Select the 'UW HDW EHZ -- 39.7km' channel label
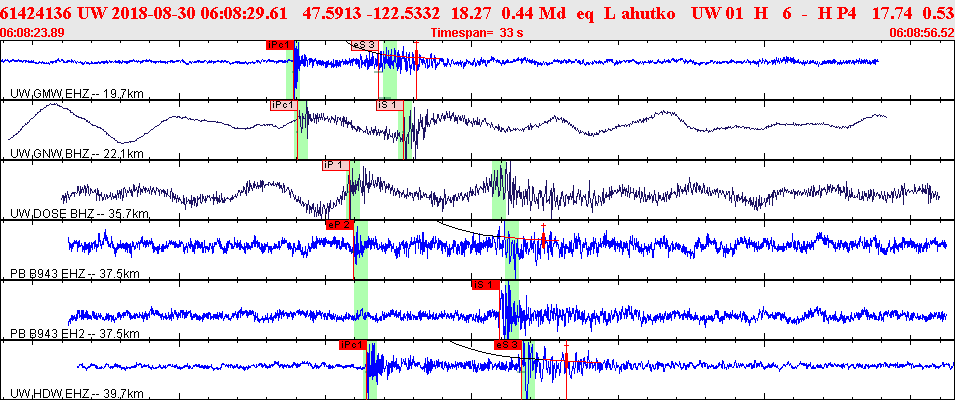Viewport: 955px width, 400px height. click(x=77, y=393)
